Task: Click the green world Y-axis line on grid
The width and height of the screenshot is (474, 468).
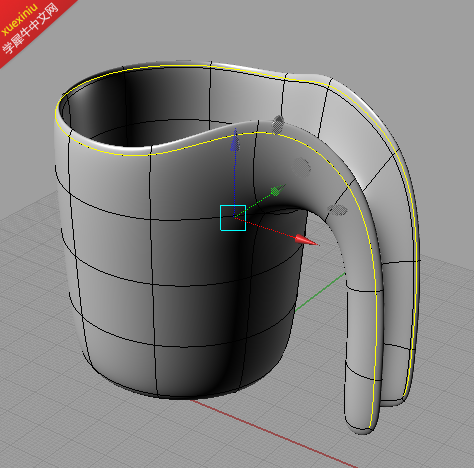Action: (320, 293)
